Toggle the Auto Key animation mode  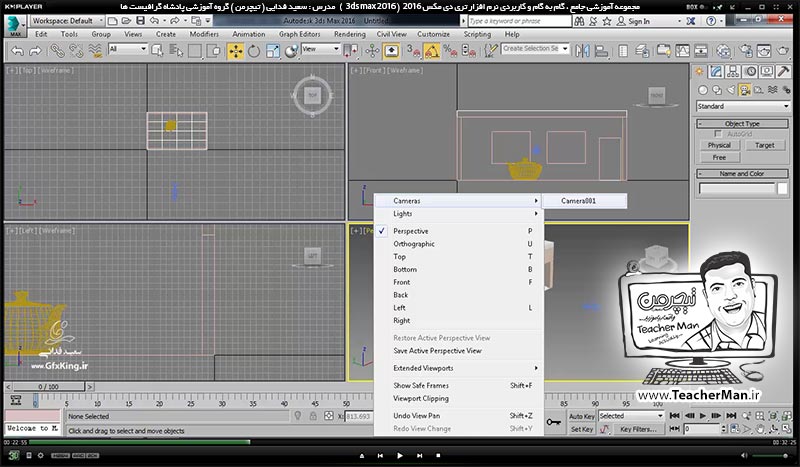click(x=582, y=416)
